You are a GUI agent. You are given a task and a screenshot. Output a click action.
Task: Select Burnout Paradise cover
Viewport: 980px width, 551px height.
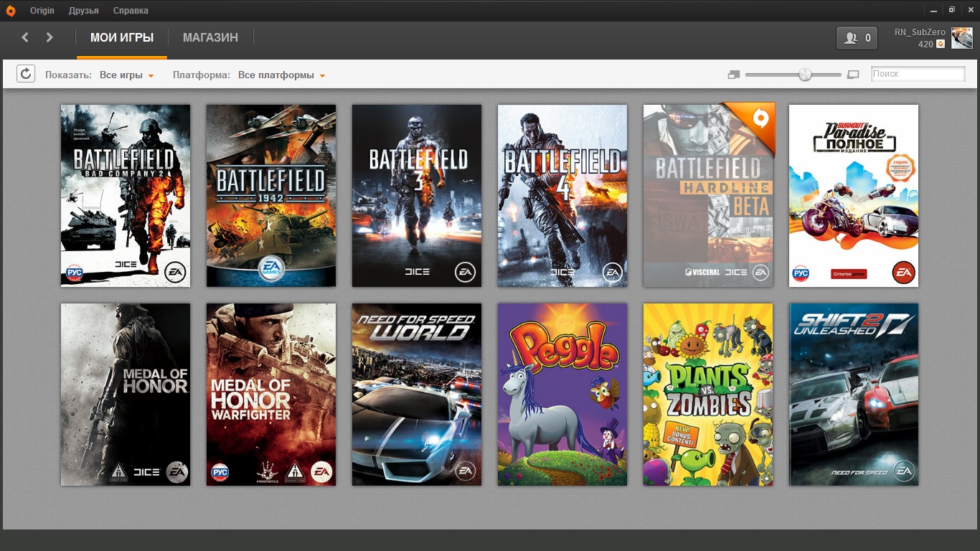tap(854, 196)
